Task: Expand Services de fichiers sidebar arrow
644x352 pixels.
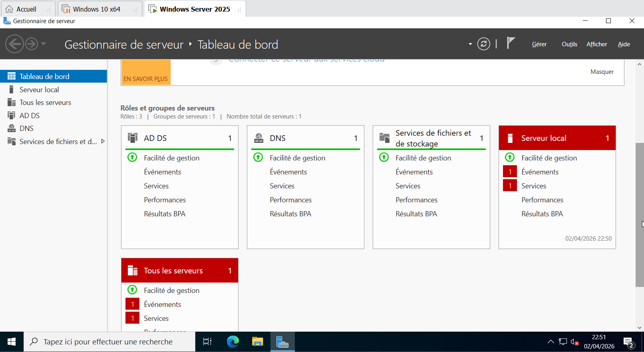Action: [x=103, y=141]
